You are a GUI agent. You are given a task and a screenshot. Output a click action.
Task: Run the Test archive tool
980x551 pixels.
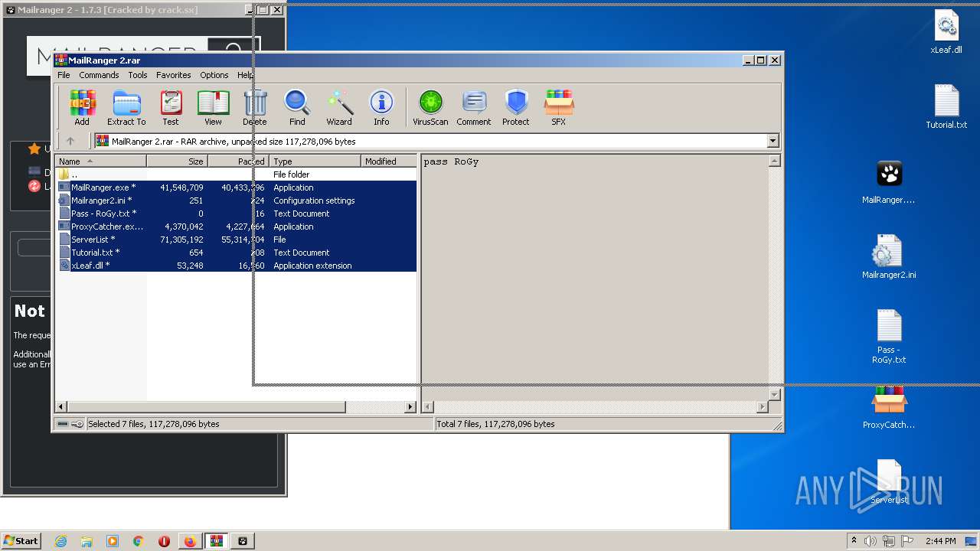point(171,107)
